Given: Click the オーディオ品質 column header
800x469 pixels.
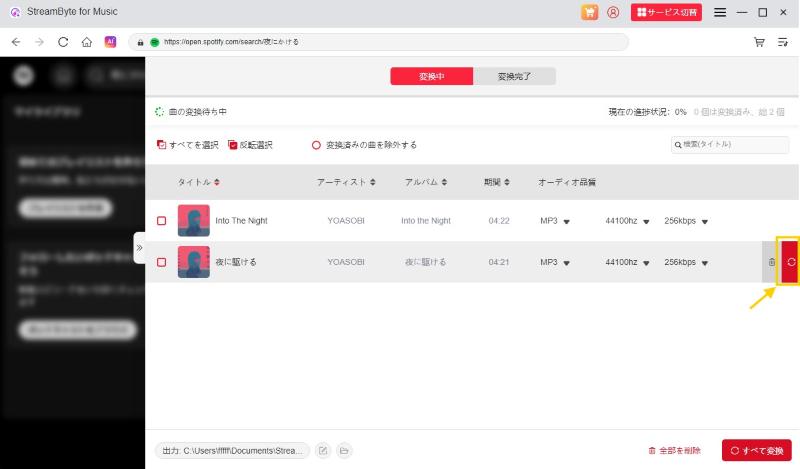Looking at the screenshot, I should pyautogui.click(x=567, y=182).
